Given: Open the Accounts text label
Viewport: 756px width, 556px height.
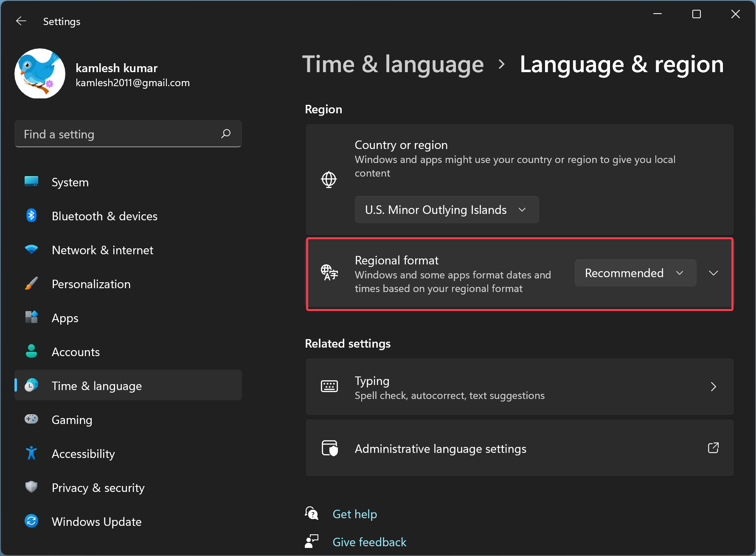Looking at the screenshot, I should tap(76, 352).
